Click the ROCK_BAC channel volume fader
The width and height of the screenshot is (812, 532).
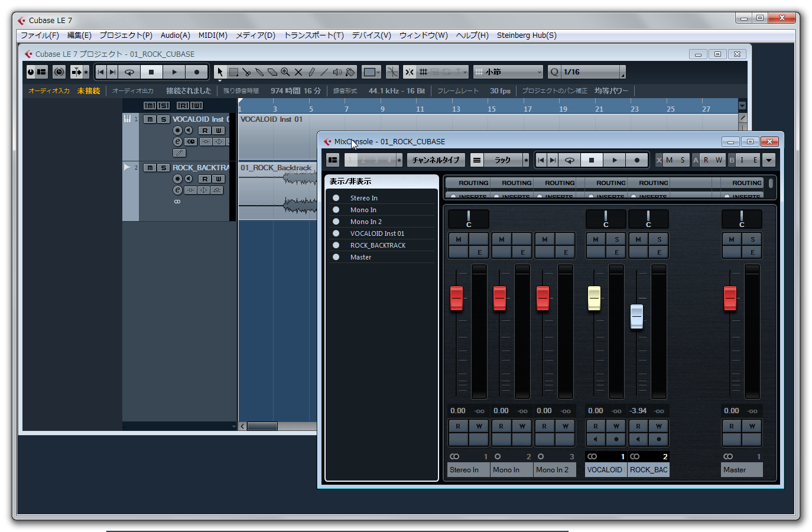tap(636, 317)
